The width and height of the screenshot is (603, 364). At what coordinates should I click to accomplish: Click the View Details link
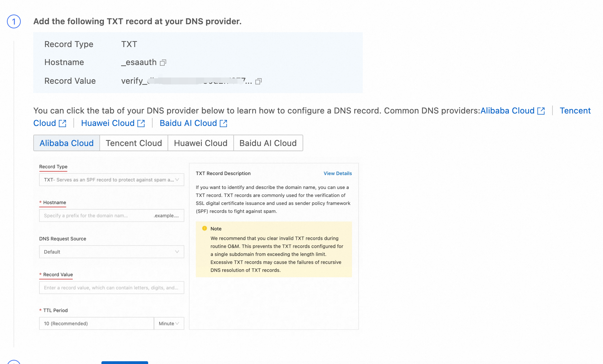point(337,173)
